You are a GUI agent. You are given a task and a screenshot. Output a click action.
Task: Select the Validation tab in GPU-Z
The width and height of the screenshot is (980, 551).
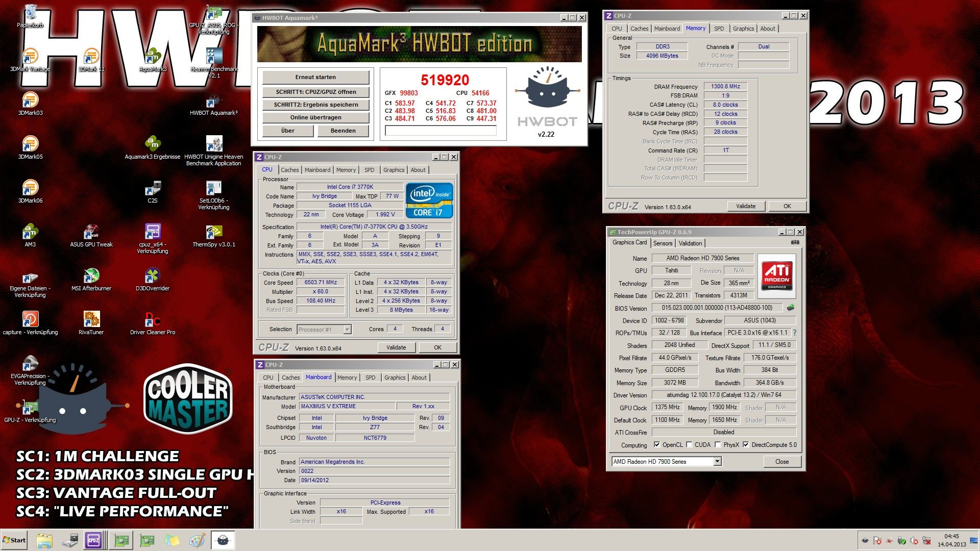[x=690, y=243]
